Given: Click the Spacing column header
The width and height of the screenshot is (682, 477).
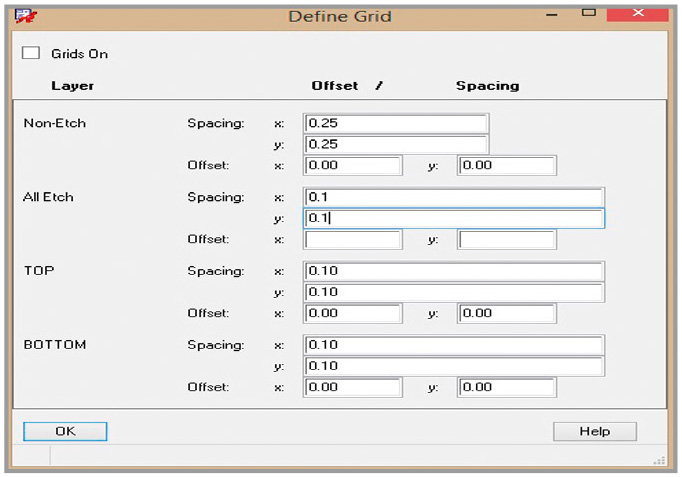Looking at the screenshot, I should click(488, 86).
